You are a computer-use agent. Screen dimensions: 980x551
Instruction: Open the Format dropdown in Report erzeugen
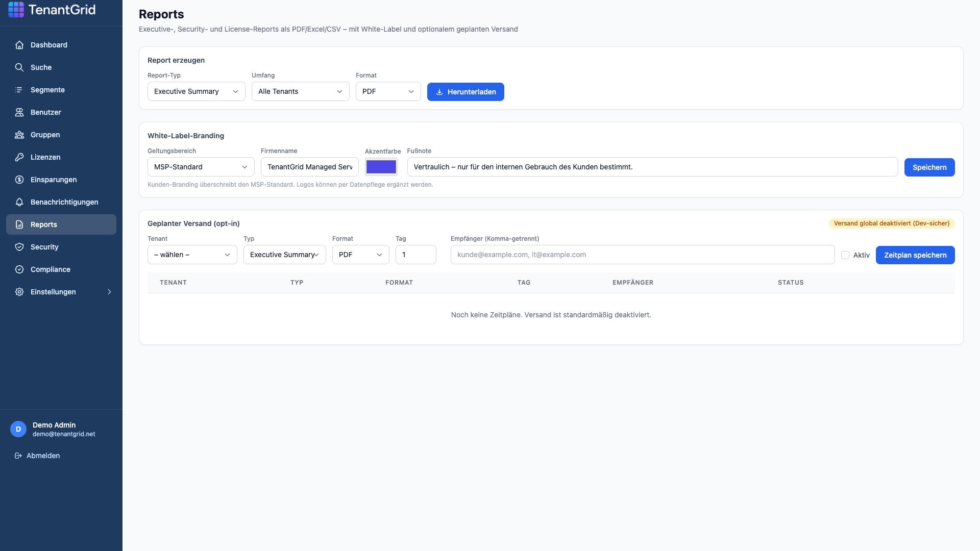click(388, 91)
